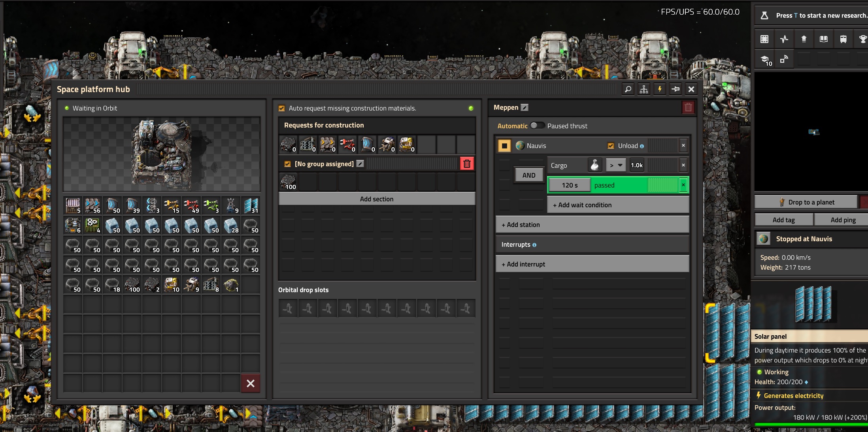
Task: Disable the Unload checkbox for Nauvis
Action: (x=611, y=146)
